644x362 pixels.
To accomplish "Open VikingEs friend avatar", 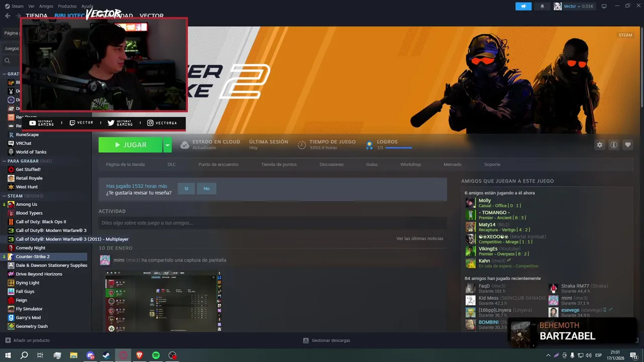I will (470, 251).
